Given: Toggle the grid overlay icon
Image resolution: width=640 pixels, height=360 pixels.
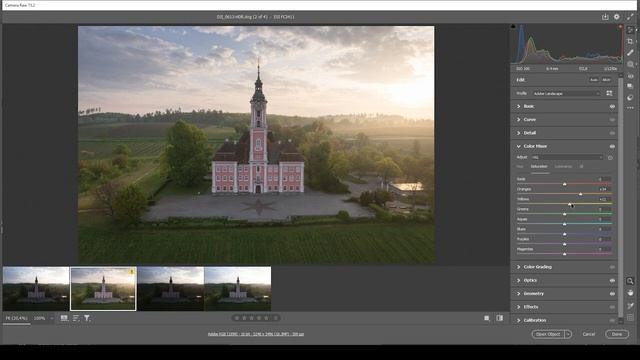Looking at the screenshot, I should [630, 318].
